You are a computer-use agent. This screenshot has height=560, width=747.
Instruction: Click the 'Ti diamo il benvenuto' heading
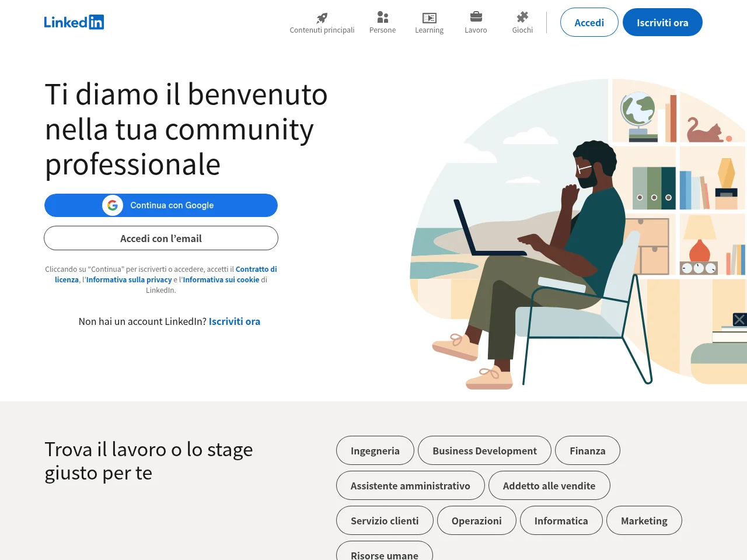coord(186,129)
